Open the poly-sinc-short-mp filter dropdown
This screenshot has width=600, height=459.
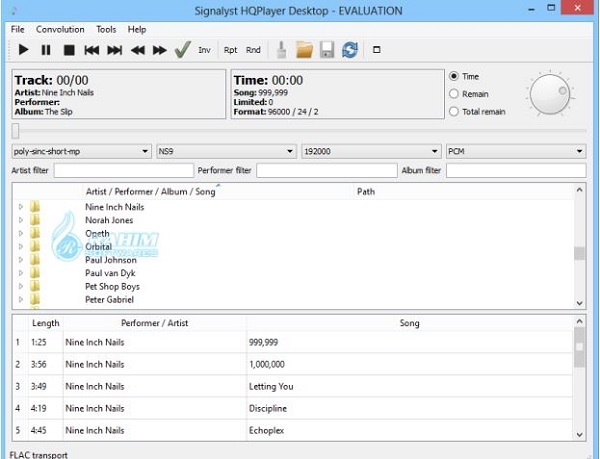point(80,152)
